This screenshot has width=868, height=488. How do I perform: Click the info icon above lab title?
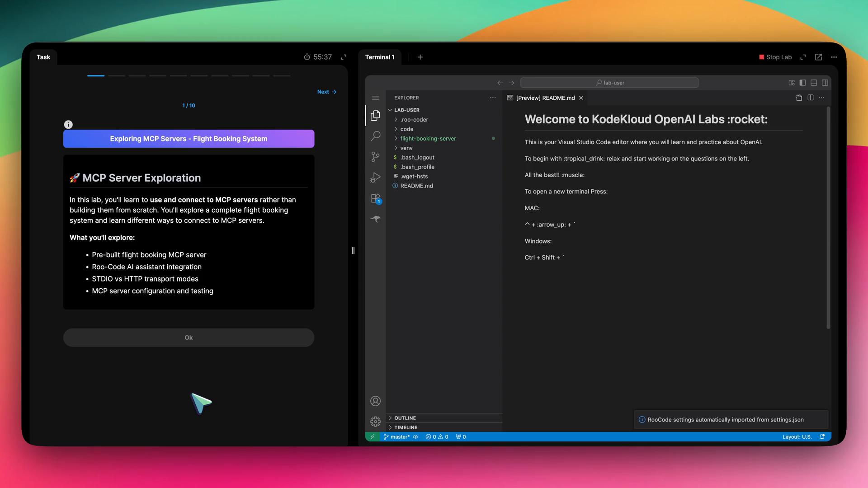point(68,125)
